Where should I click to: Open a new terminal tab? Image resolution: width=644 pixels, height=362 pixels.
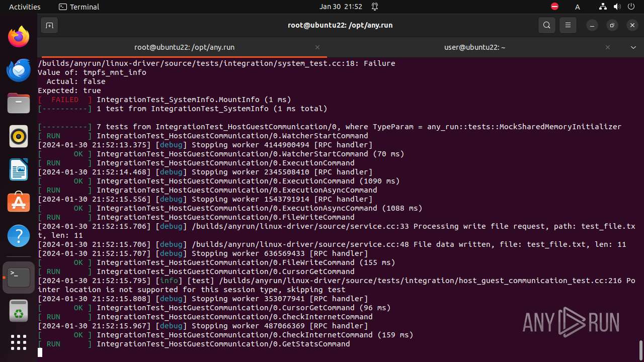[x=49, y=25]
